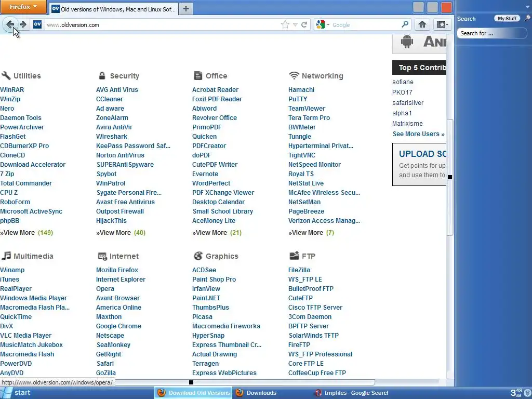Viewport: 532px width, 399px height.
Task: Click the OV site identity icon in the address bar
Action: click(x=37, y=24)
